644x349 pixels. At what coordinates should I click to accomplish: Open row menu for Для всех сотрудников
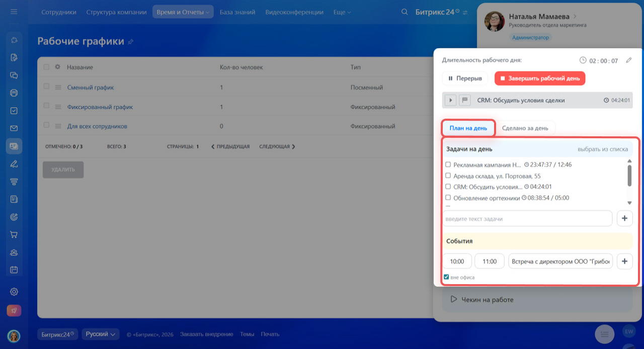point(58,126)
